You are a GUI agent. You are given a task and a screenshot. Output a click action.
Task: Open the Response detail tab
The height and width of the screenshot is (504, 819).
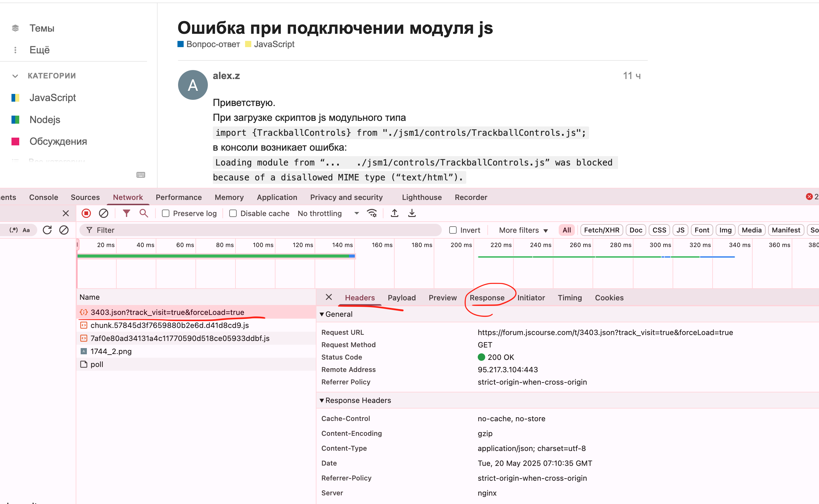pos(487,297)
